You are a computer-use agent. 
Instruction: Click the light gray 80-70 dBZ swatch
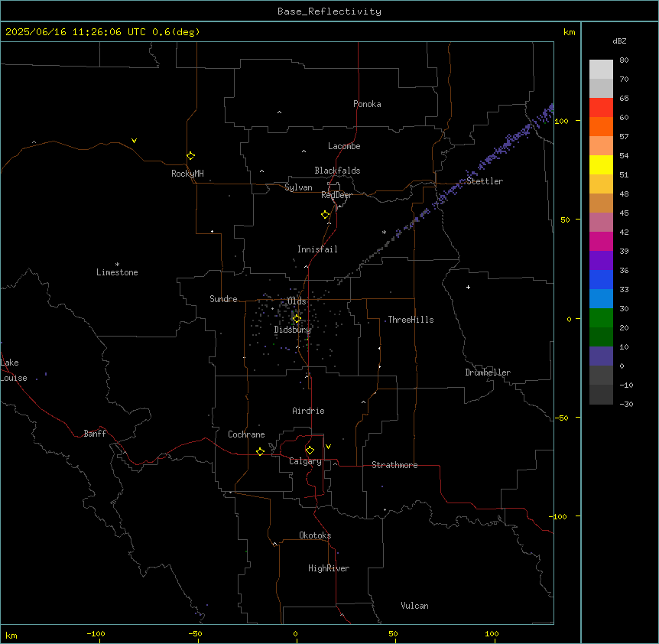(601, 70)
